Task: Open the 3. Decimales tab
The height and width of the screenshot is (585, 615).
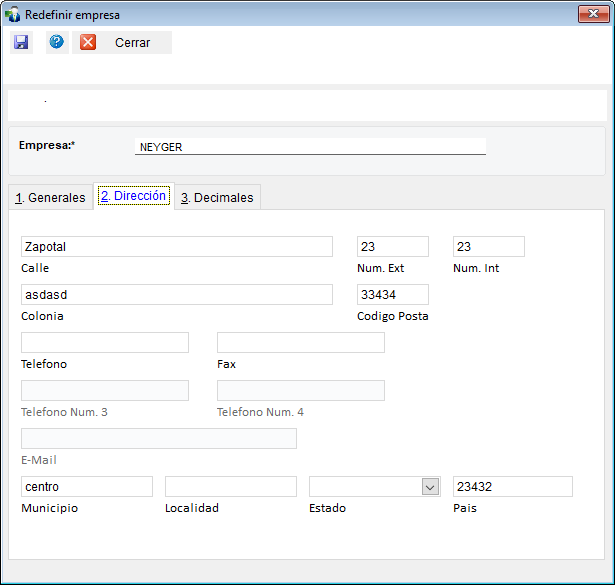Action: [217, 198]
